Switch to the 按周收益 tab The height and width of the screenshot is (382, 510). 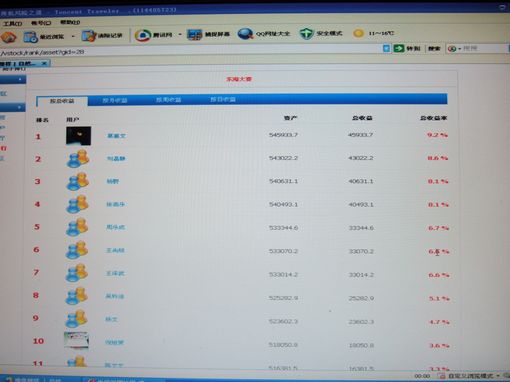168,100
